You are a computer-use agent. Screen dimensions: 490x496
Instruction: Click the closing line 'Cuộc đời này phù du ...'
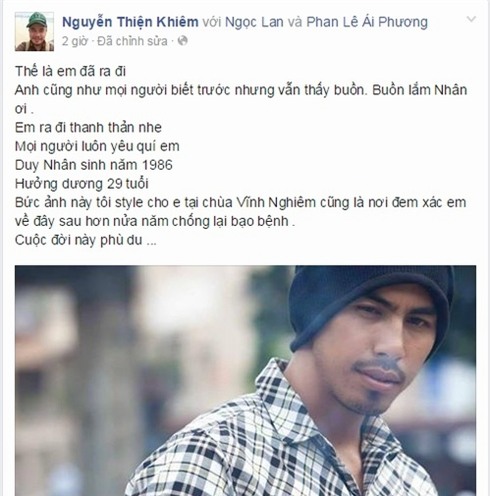pos(86,240)
